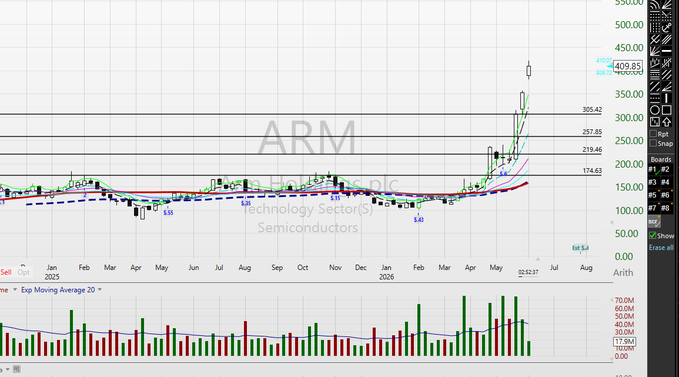The width and height of the screenshot is (679, 377).
Task: Select the dashed horizontal range tool
Action: 654,98
